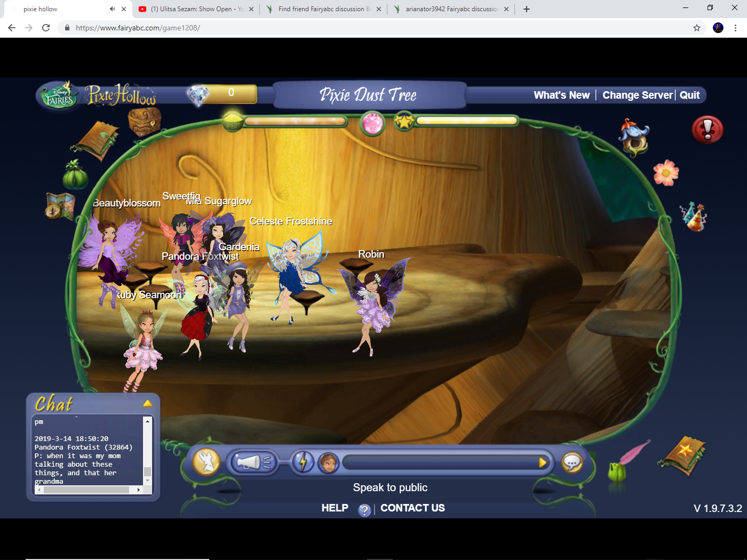
Task: Click the pink feather quill icon
Action: pos(632,453)
